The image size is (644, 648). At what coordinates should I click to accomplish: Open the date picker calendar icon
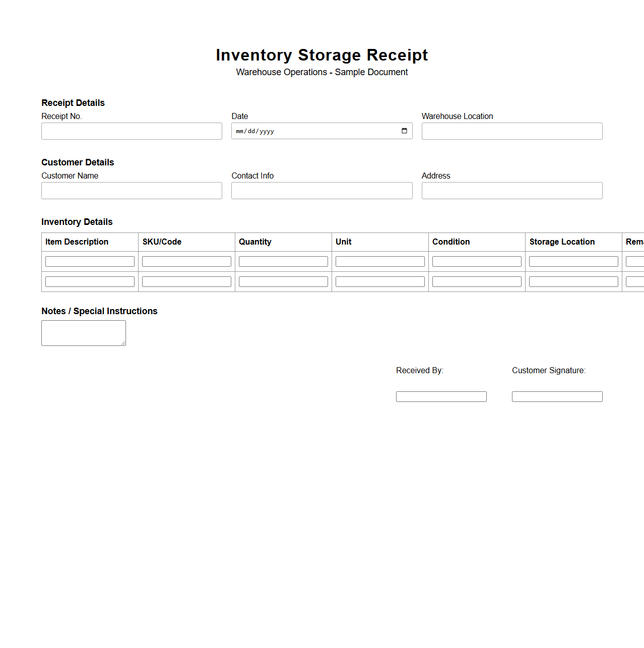pyautogui.click(x=404, y=131)
